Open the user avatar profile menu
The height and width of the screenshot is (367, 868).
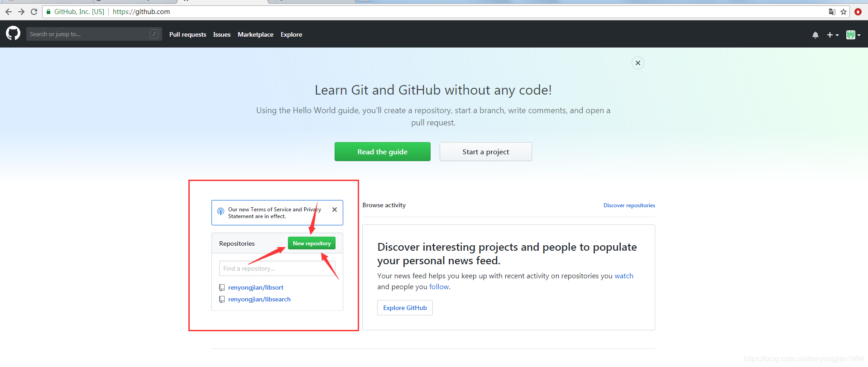click(853, 35)
